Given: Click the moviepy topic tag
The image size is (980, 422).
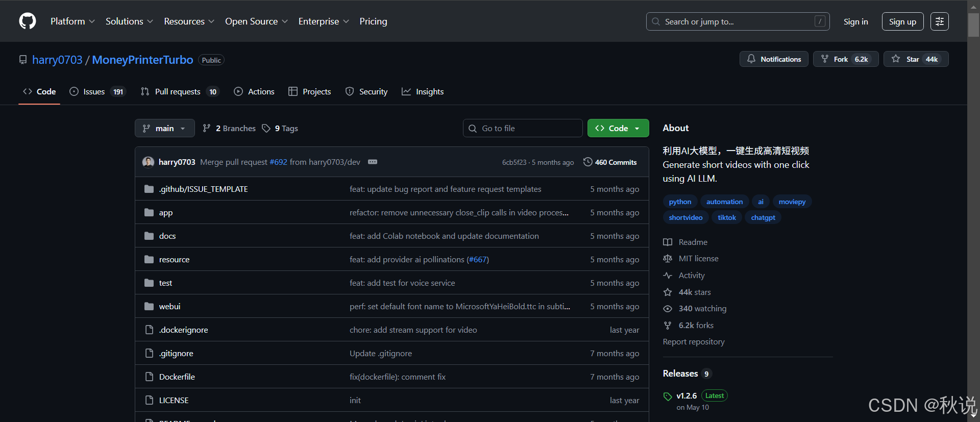Looking at the screenshot, I should click(x=792, y=202).
